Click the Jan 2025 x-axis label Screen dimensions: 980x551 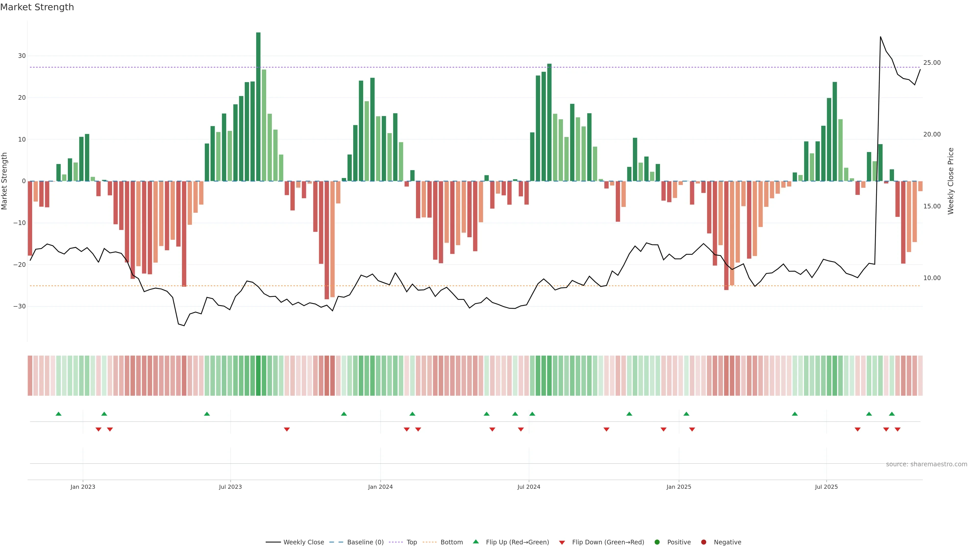679,487
